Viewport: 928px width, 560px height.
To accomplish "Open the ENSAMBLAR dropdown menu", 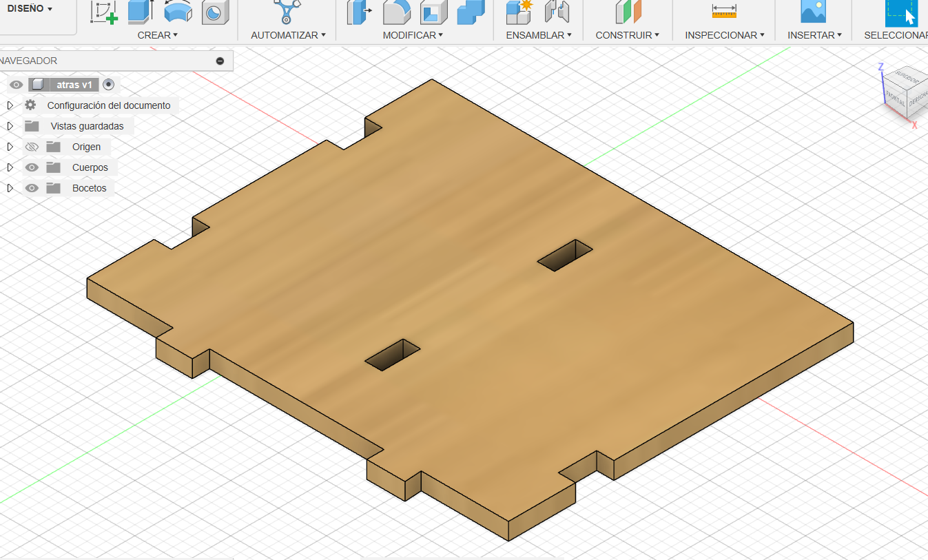I will (539, 35).
